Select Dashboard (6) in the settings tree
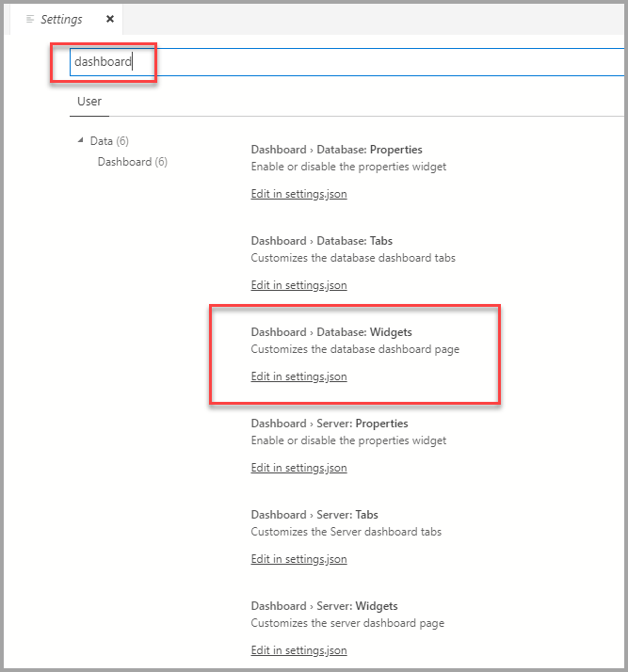The image size is (628, 672). pyautogui.click(x=132, y=162)
